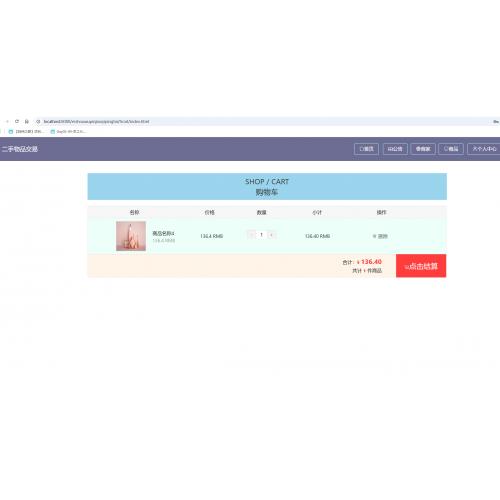Open the 首页 navigation button
500x500 pixels.
(x=366, y=149)
